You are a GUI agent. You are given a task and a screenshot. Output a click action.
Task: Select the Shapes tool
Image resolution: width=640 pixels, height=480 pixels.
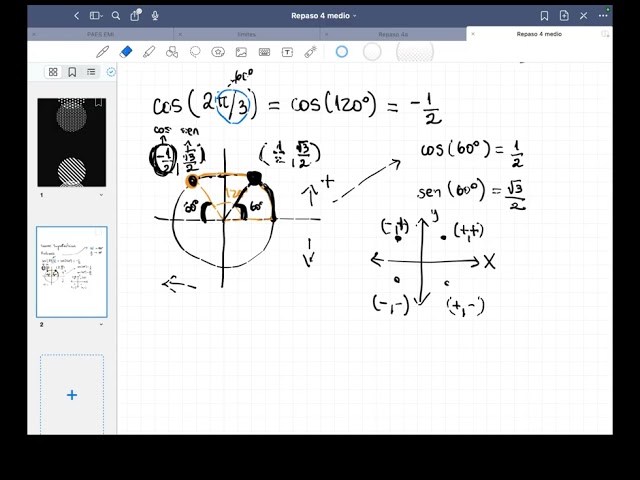click(x=172, y=52)
